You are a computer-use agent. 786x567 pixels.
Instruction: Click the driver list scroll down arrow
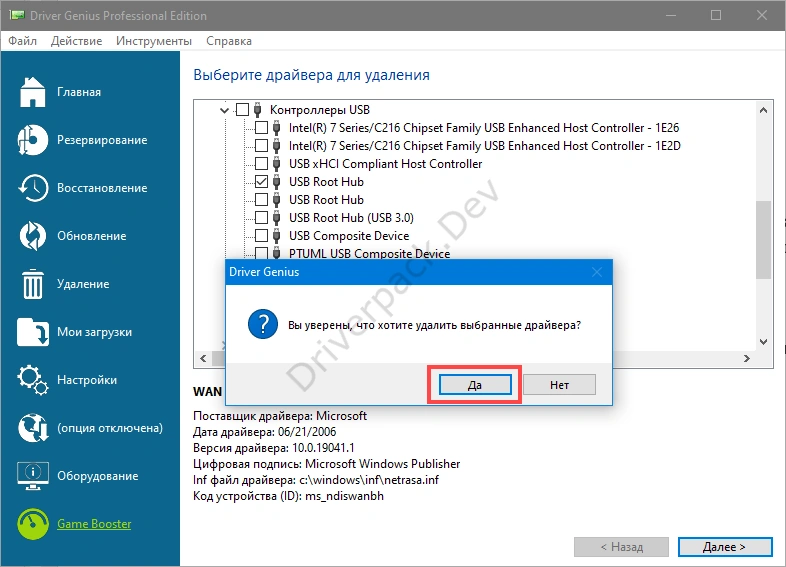click(x=763, y=342)
